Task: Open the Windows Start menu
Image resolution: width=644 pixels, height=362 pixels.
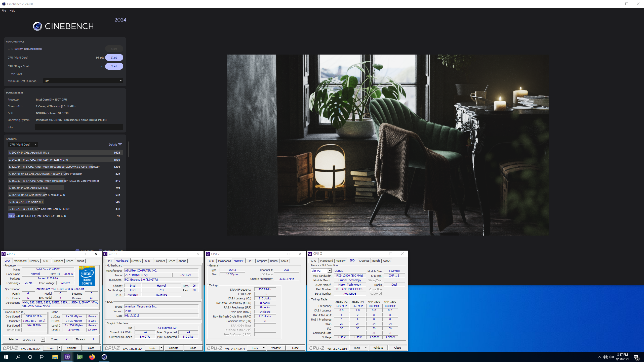Action: pyautogui.click(x=6, y=357)
